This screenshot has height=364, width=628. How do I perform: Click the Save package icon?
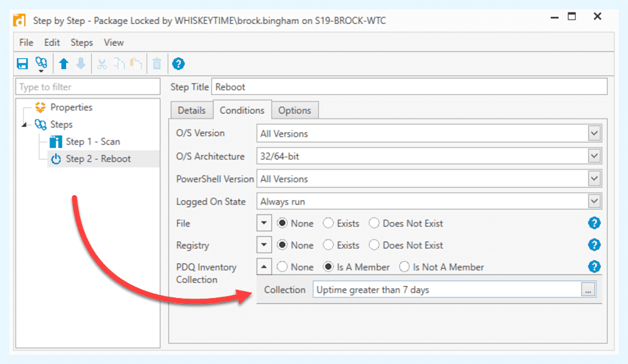[23, 63]
